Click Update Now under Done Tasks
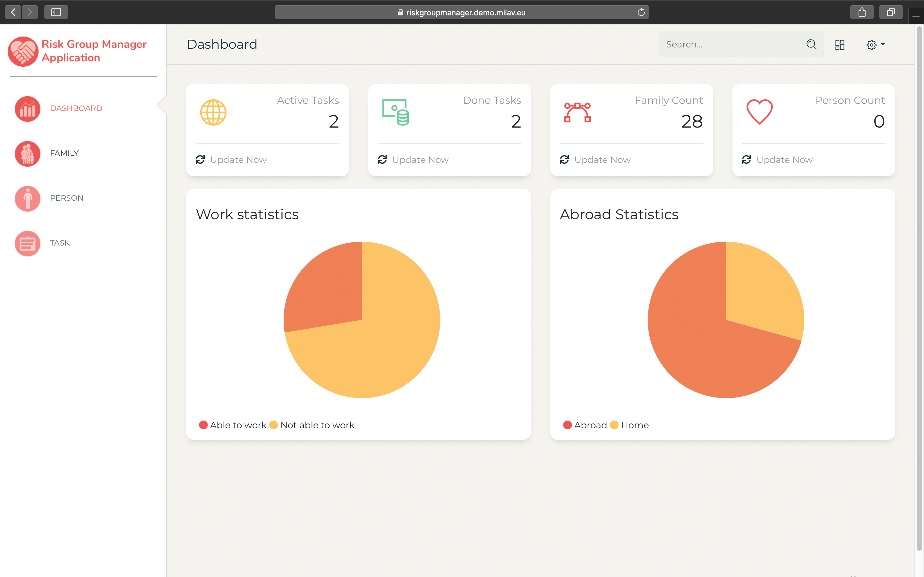The width and height of the screenshot is (924, 577). tap(420, 160)
